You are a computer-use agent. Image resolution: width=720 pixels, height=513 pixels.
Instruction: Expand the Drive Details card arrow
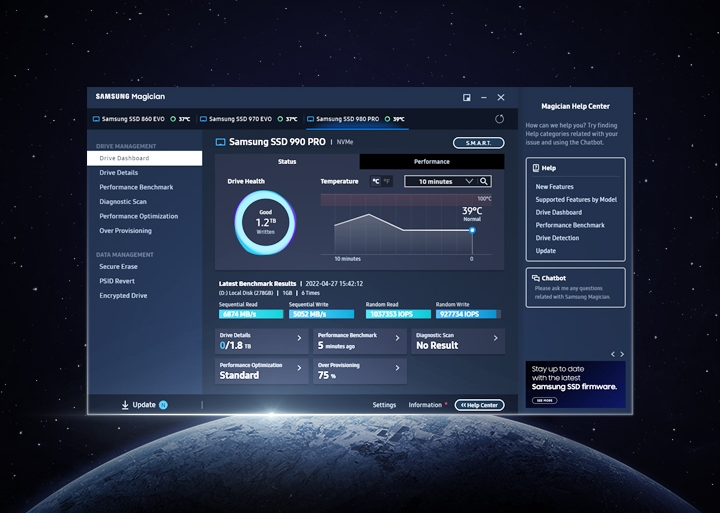[299, 339]
